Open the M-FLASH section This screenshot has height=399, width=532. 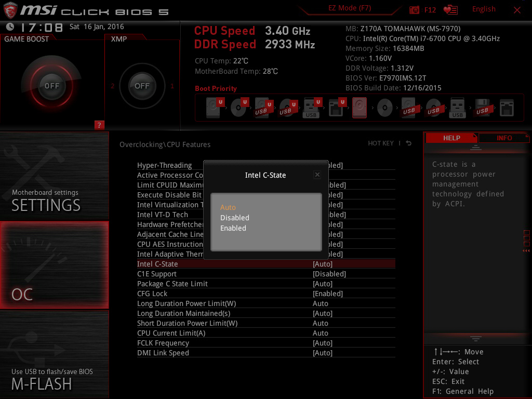coord(54,354)
